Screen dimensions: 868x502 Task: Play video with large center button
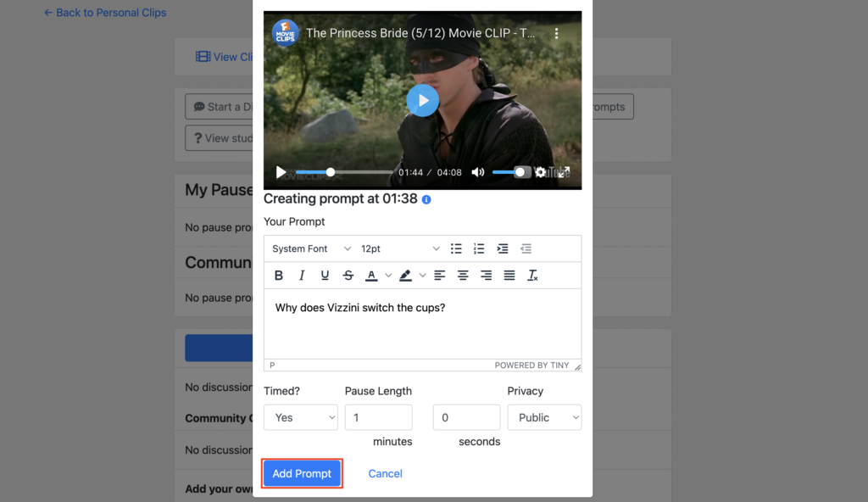(422, 100)
